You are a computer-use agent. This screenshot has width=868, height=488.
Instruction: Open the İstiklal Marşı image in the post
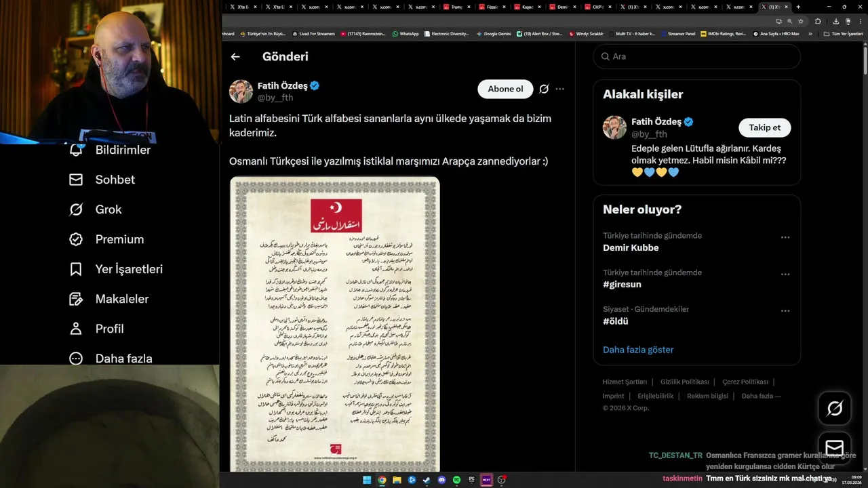click(x=335, y=324)
